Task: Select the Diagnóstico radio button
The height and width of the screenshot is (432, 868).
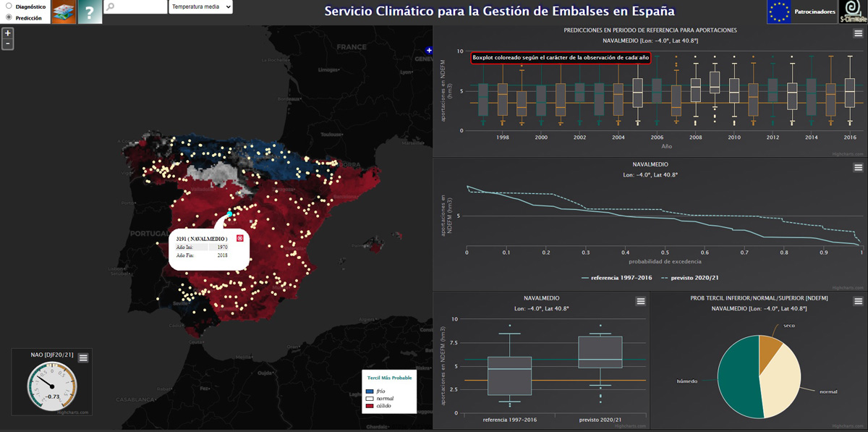Action: tap(9, 7)
